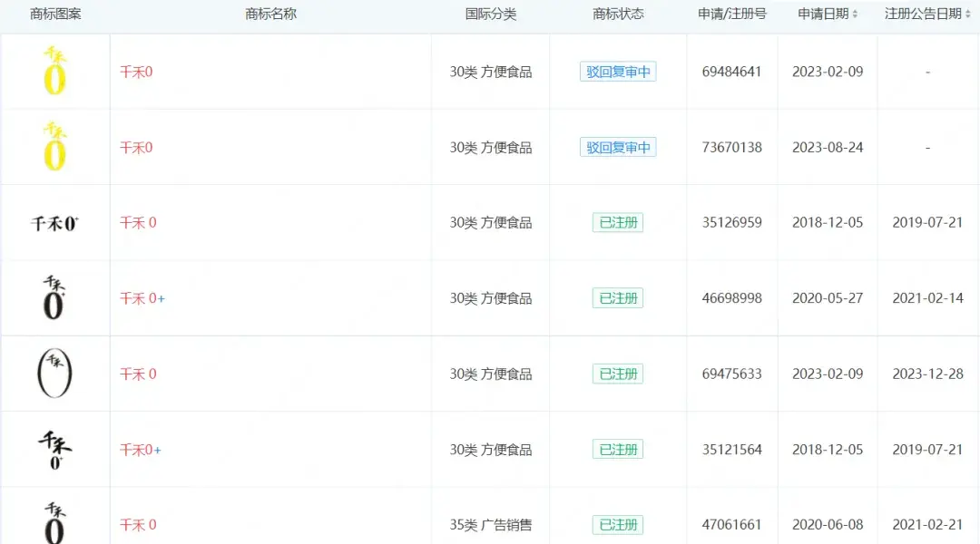Click the 国际分类 column header
The image size is (980, 544).
(x=491, y=14)
